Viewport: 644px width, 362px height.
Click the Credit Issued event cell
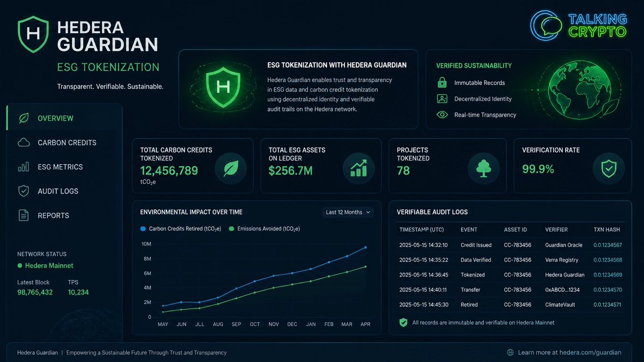[x=476, y=245]
